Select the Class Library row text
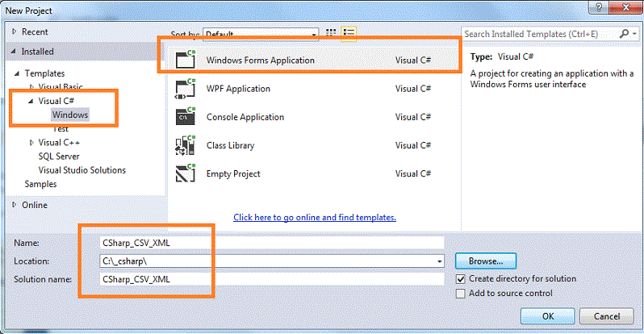The height and width of the screenshot is (334, 644). click(231, 145)
